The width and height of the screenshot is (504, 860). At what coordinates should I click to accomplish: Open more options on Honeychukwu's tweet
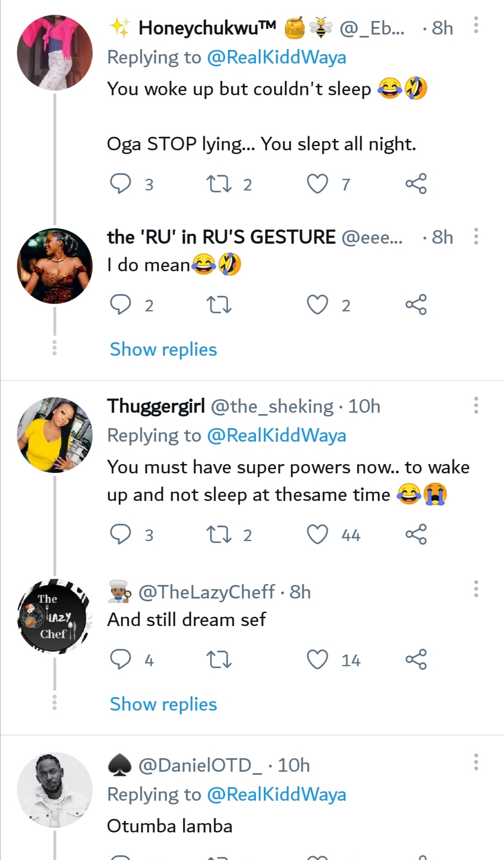(476, 25)
